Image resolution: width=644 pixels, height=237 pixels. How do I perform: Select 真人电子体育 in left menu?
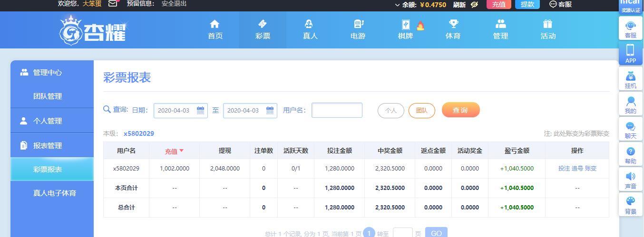(x=52, y=193)
